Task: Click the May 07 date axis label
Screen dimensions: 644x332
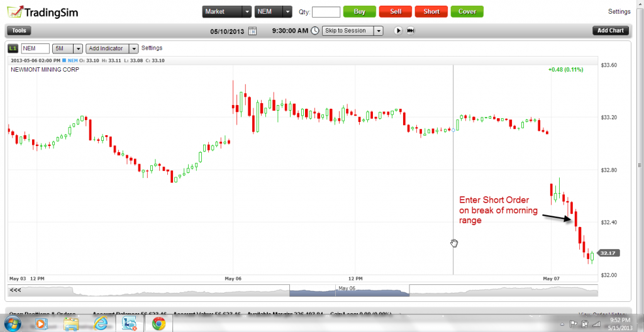Action: point(551,279)
